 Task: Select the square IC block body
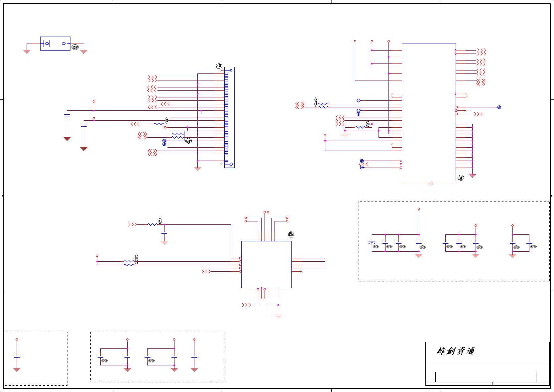click(x=267, y=265)
